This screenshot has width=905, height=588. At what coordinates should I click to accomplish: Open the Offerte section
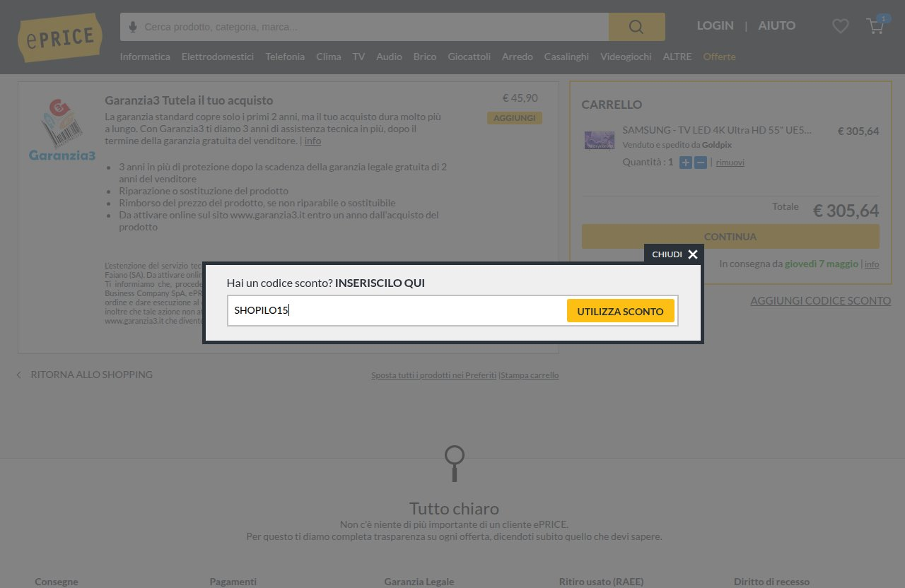719,57
